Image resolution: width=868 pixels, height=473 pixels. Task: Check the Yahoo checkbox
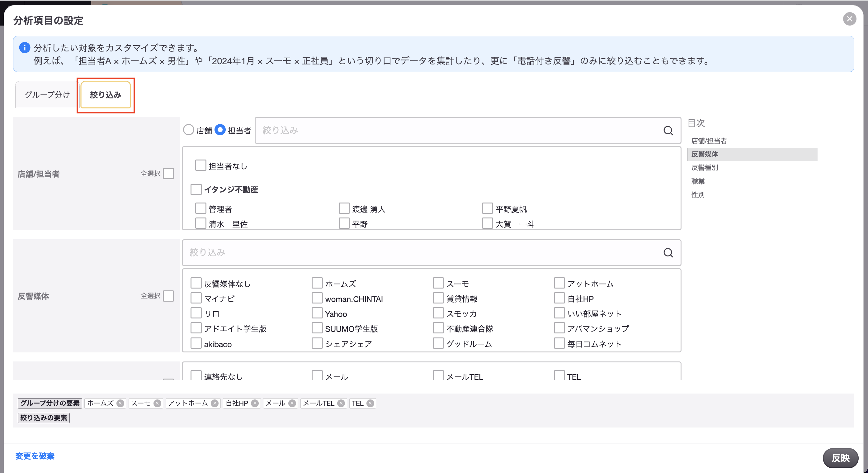[x=317, y=313]
